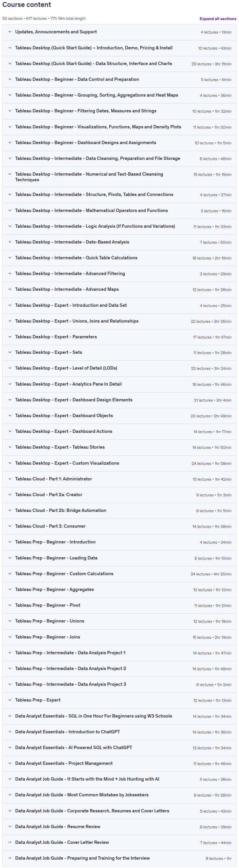Open section Tableau Desktop - Intermediate - Advanced Filtering
Image resolution: width=239 pixels, height=868 pixels.
pos(119,273)
